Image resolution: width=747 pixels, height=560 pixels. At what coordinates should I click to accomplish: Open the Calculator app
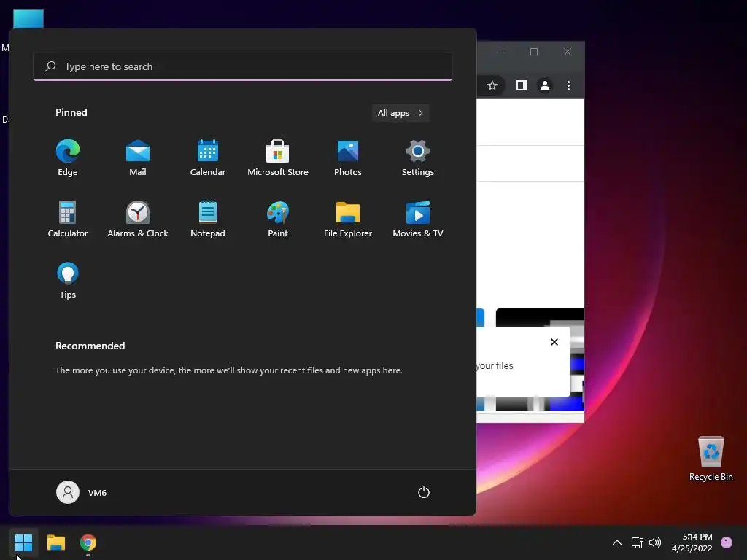pyautogui.click(x=68, y=219)
